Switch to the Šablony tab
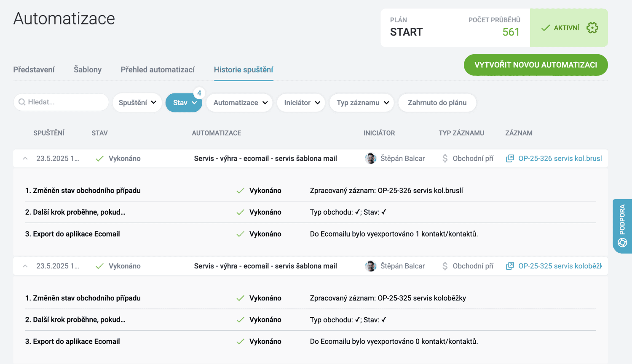 tap(88, 69)
